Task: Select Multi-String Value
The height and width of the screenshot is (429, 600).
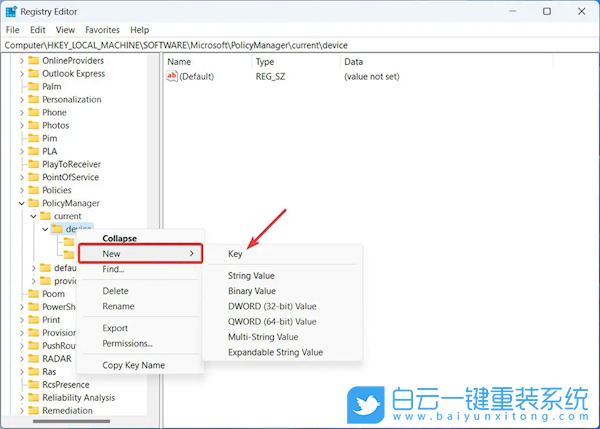Action: pyautogui.click(x=282, y=337)
